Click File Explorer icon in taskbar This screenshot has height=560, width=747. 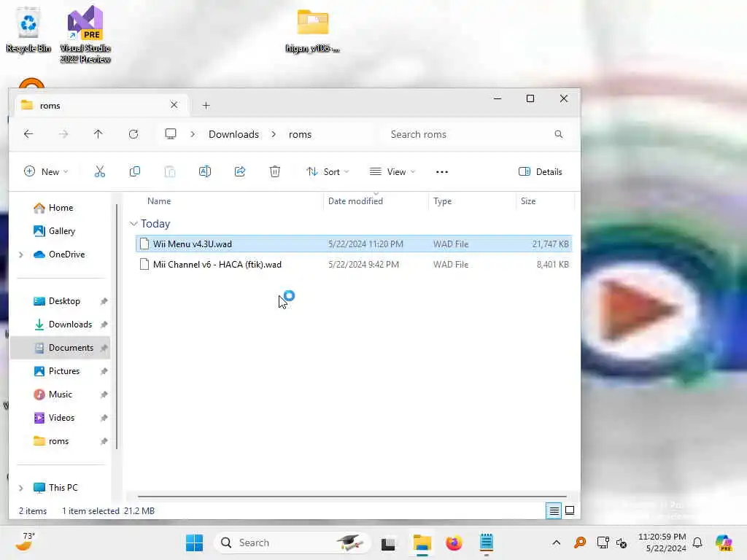click(x=422, y=542)
